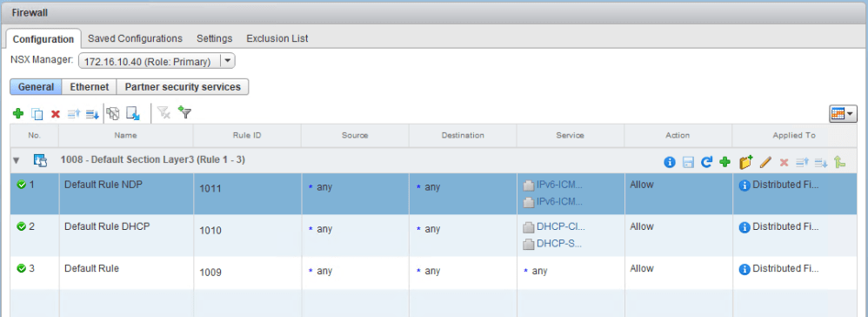Select the Default Rule DHCP name cell
Image resolution: width=868 pixels, height=317 pixels.
(x=126, y=235)
